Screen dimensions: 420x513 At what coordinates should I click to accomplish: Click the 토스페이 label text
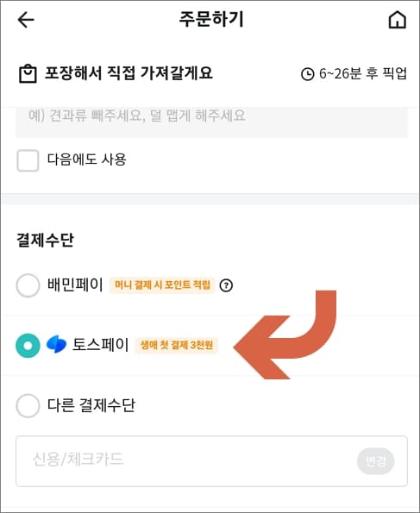pos(101,345)
